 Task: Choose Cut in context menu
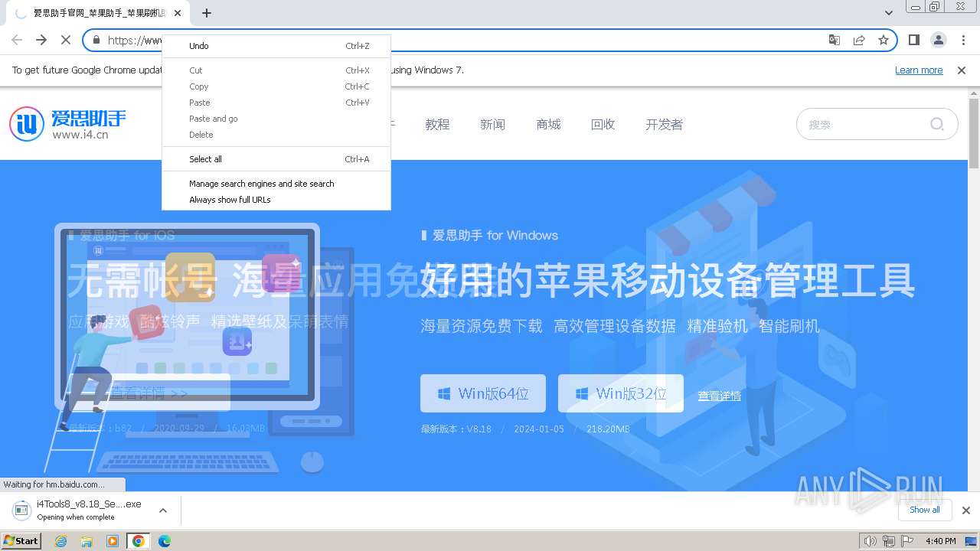pyautogui.click(x=276, y=70)
